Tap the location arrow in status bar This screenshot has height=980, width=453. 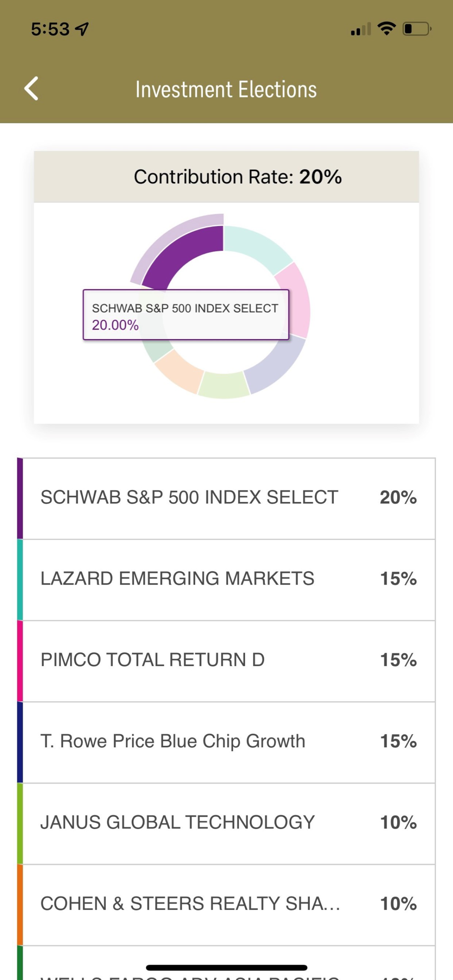(82, 29)
